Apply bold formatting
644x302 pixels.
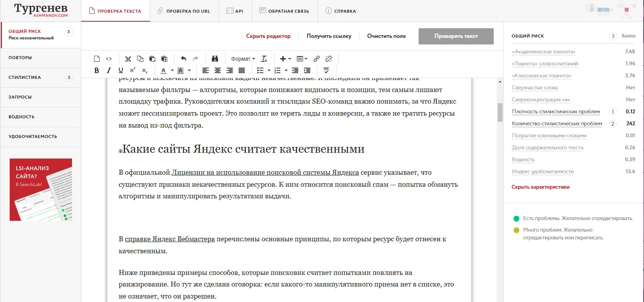tap(97, 70)
